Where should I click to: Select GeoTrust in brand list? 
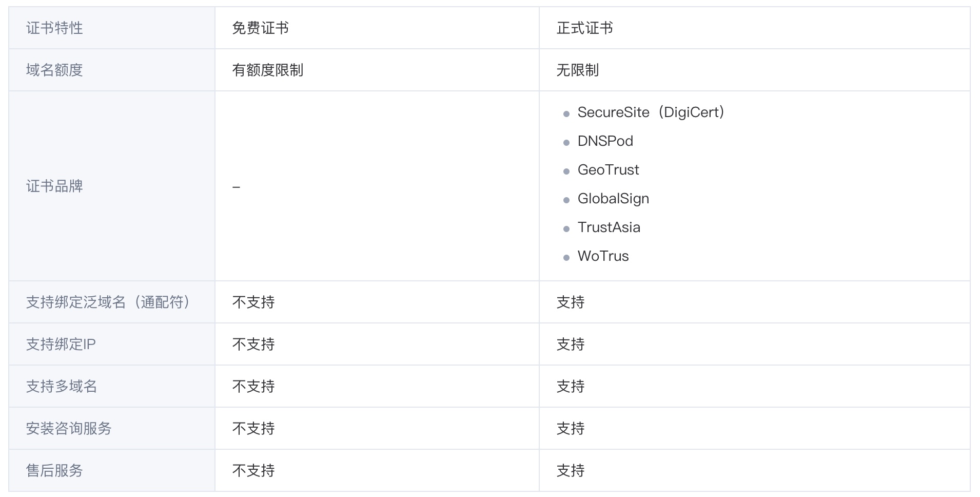(608, 170)
